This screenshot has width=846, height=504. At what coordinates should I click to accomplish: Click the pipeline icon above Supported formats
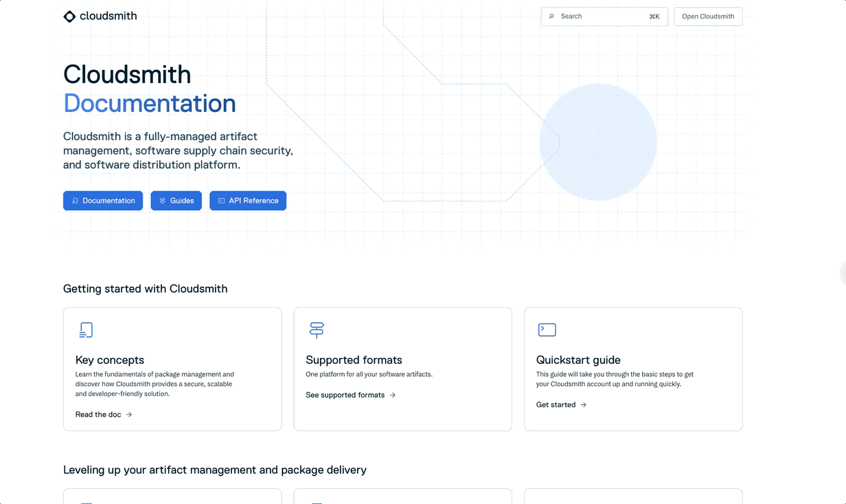[317, 330]
